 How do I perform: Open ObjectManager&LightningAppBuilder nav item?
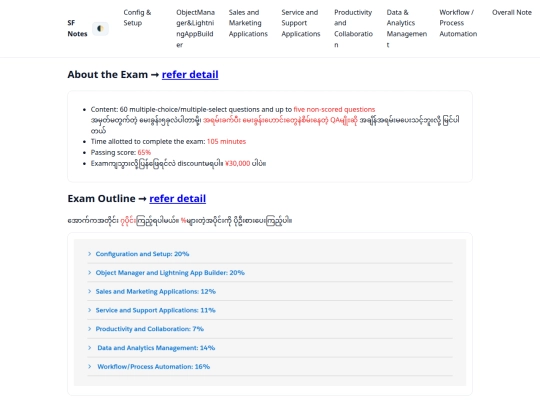(195, 28)
